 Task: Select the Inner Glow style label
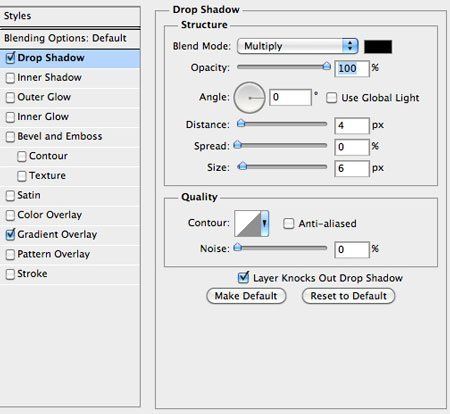[x=43, y=117]
